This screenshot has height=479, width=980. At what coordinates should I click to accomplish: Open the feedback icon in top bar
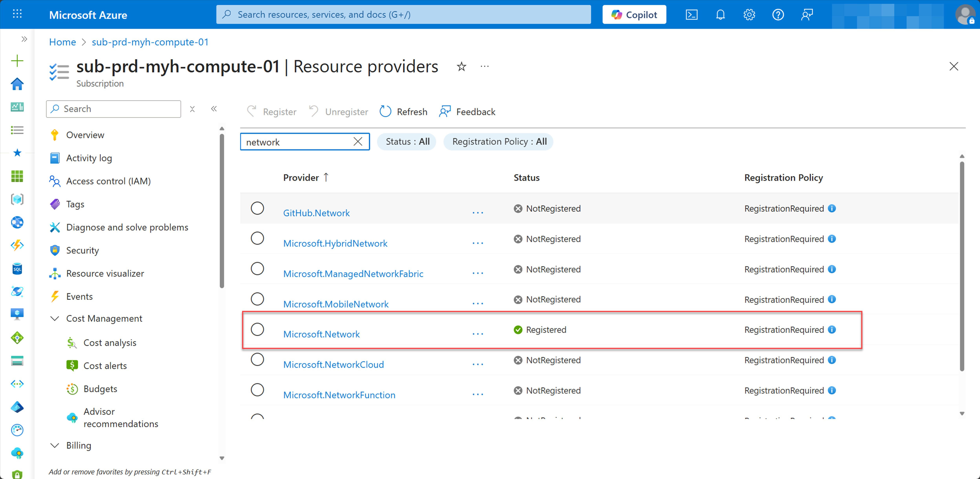[x=807, y=15]
